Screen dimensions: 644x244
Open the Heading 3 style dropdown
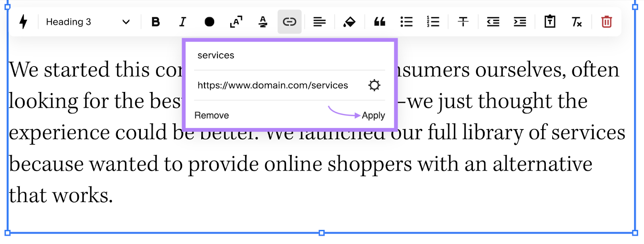click(88, 22)
